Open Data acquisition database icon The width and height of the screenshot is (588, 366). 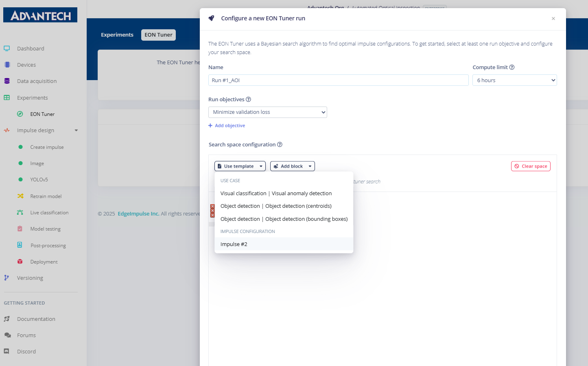(x=7, y=81)
